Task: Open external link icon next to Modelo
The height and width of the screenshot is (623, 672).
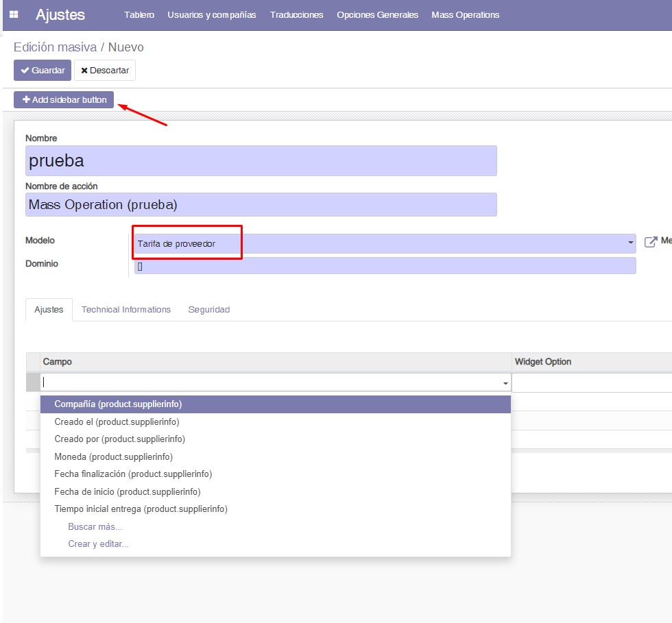Action: click(x=651, y=242)
